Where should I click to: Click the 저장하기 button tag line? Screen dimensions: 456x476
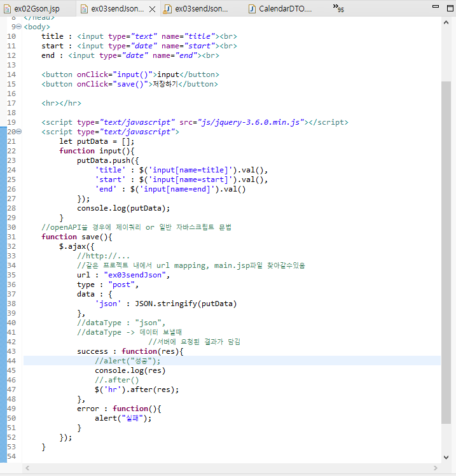click(130, 84)
